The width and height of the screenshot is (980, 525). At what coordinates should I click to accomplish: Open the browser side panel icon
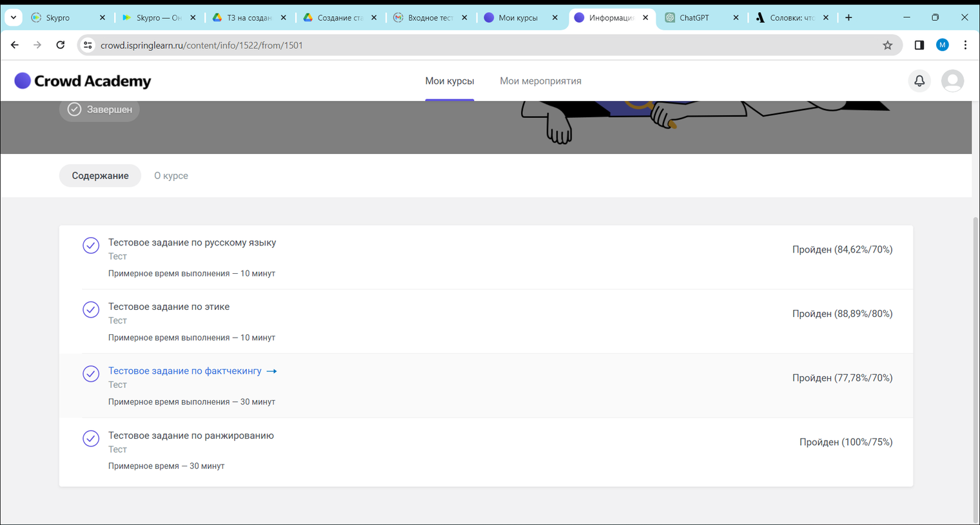click(x=919, y=45)
